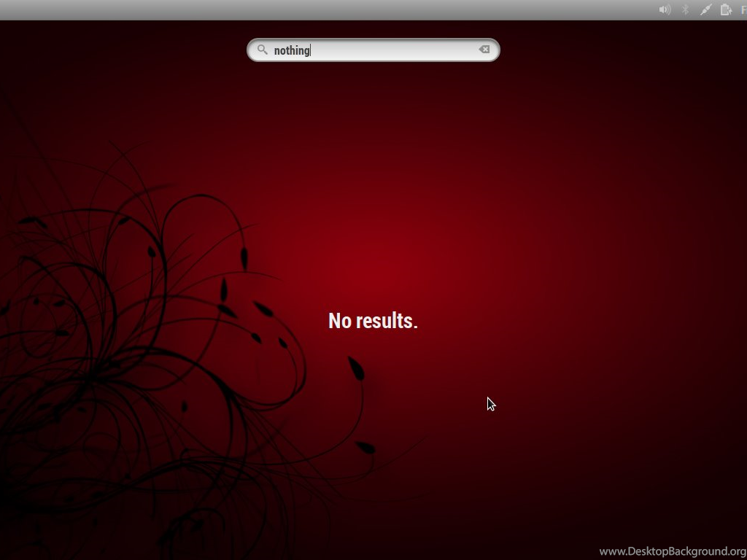Image resolution: width=747 pixels, height=560 pixels.
Task: Click the magnifier icon in the search box
Action: (x=263, y=50)
